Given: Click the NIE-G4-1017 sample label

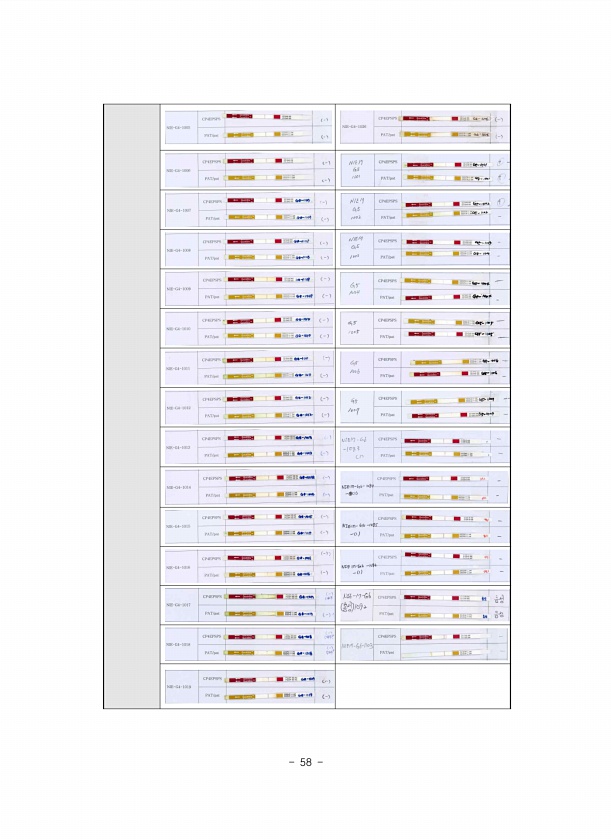Looking at the screenshot, I should (178, 605).
